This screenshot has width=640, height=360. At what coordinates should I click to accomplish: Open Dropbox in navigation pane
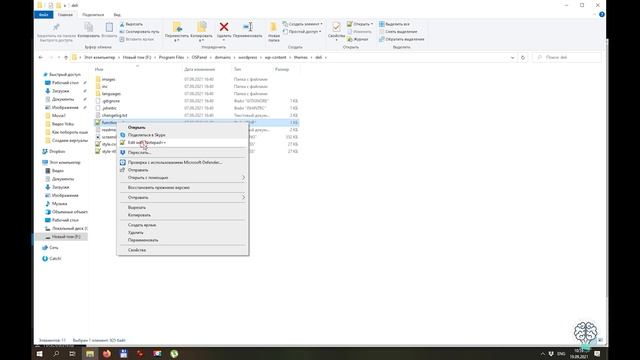point(57,151)
